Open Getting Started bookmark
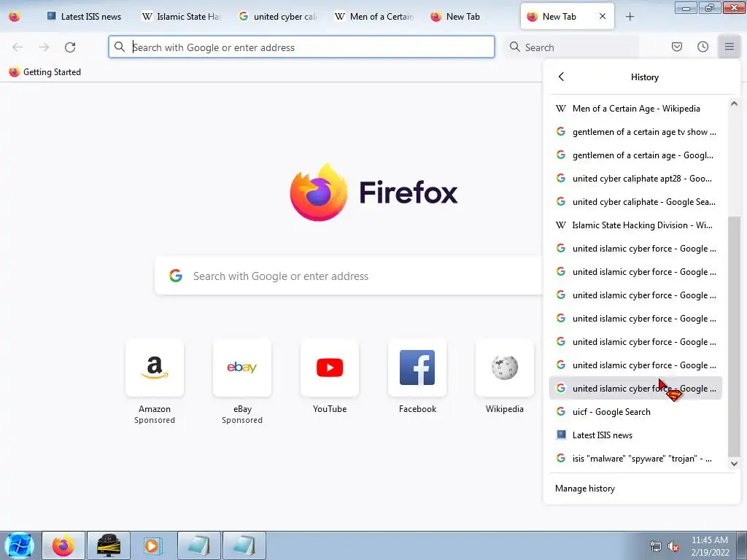 coord(45,72)
